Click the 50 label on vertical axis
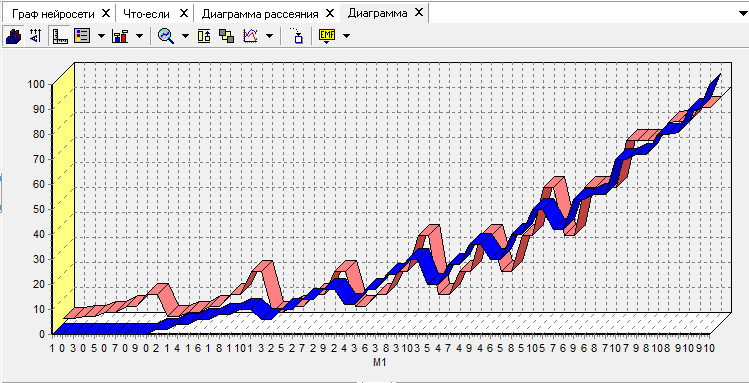The width and height of the screenshot is (749, 383). click(39, 209)
